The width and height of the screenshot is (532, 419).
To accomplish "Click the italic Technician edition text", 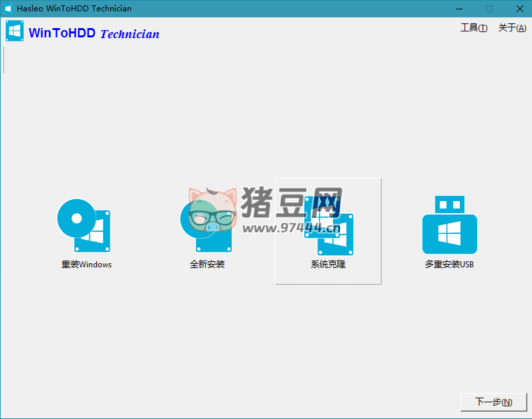I will coord(130,34).
